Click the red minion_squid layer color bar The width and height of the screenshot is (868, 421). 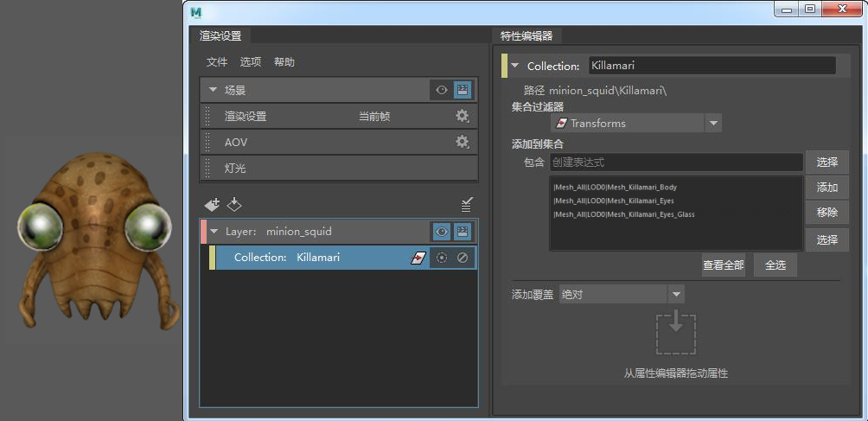[203, 232]
